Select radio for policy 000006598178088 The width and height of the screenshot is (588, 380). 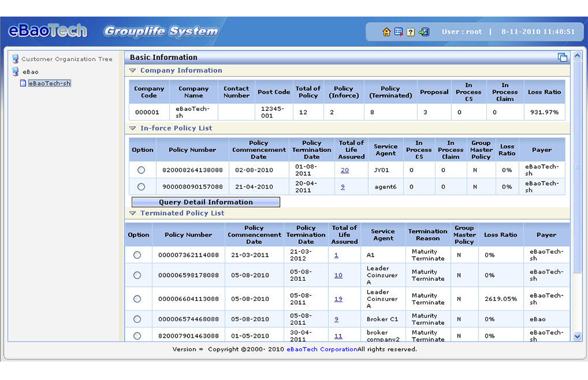(137, 275)
